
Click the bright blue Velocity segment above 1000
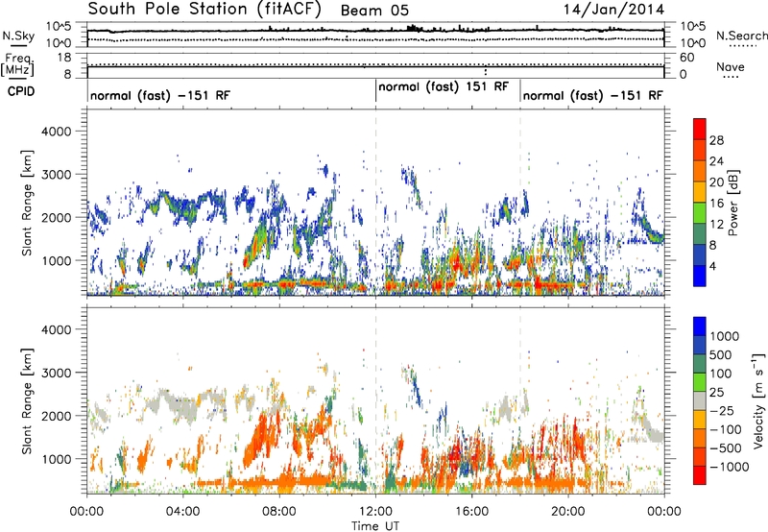[700, 326]
